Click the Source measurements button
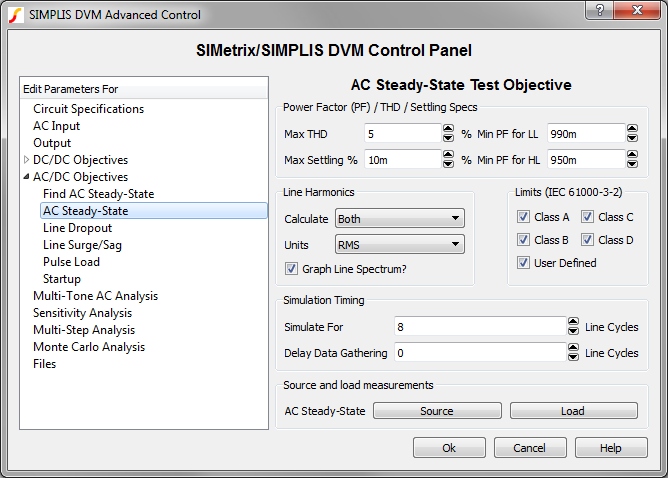 point(436,411)
